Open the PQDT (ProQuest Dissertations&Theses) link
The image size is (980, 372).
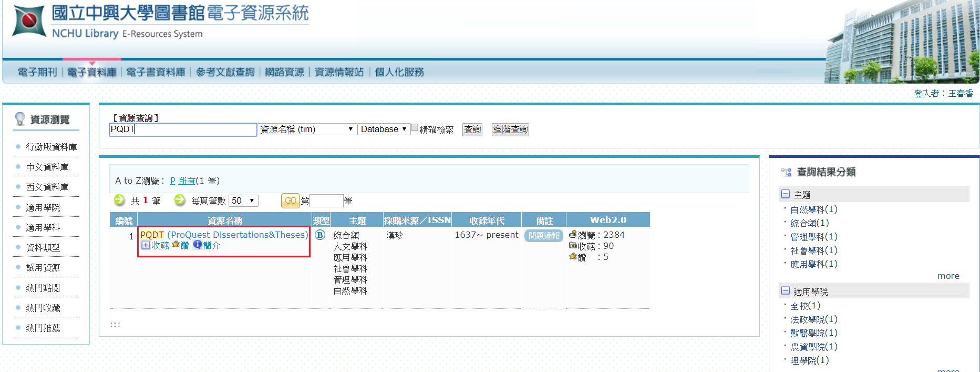tap(224, 235)
